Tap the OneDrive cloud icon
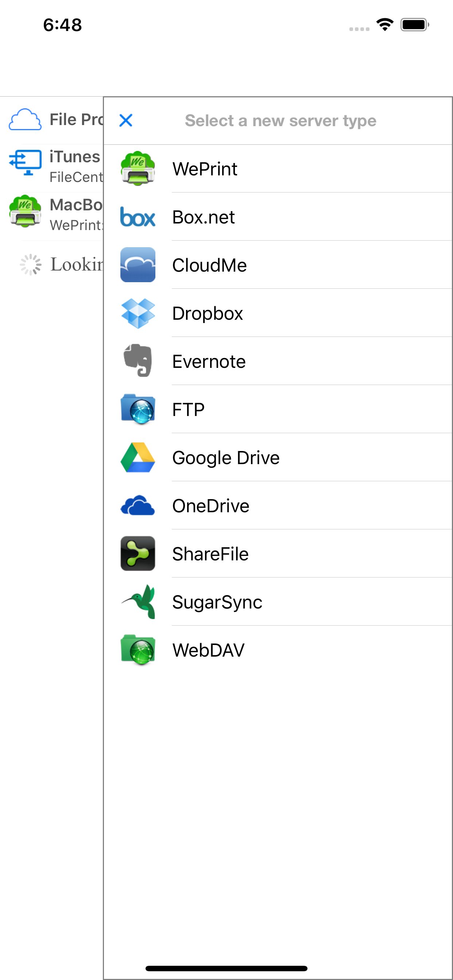 point(138,505)
